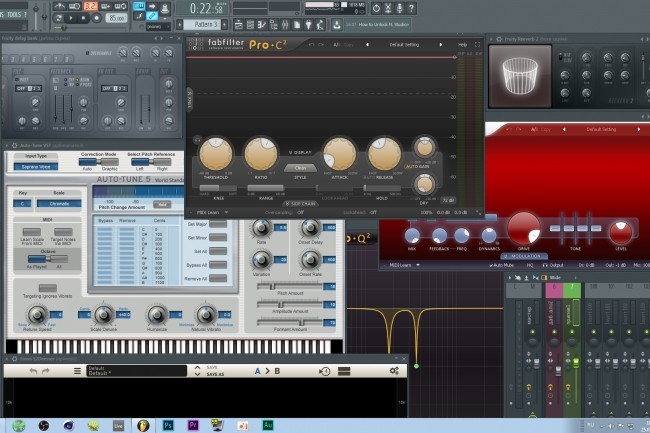Click the Level knob in red FabFilter plugin
This screenshot has height=433, width=650.
(x=621, y=232)
